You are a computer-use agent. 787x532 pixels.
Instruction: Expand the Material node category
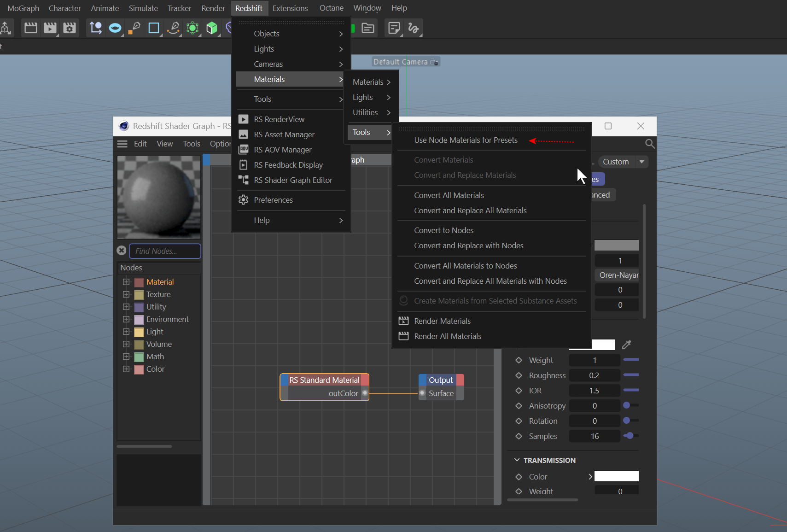coord(126,282)
